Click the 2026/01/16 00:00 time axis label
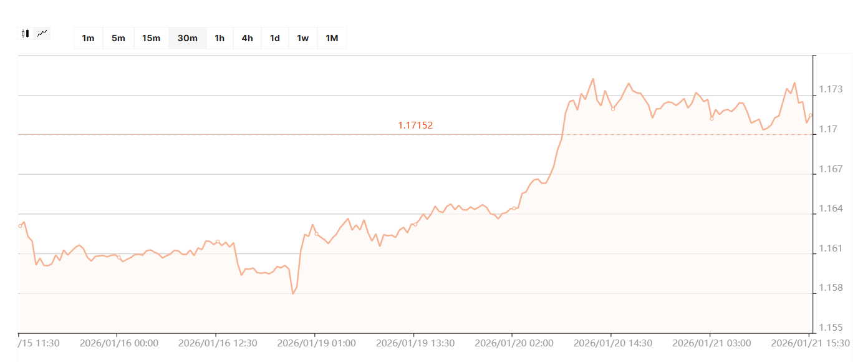Image resolution: width=868 pixels, height=362 pixels. [119, 343]
